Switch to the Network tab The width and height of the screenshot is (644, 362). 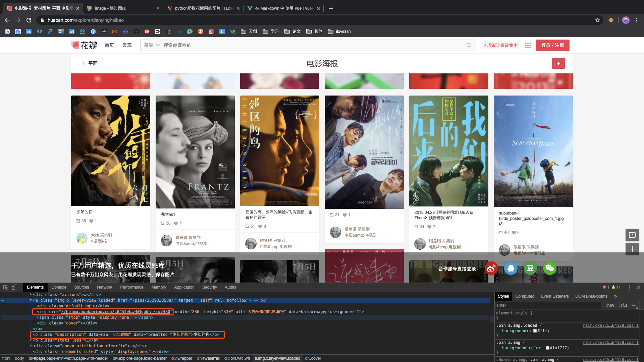[104, 287]
